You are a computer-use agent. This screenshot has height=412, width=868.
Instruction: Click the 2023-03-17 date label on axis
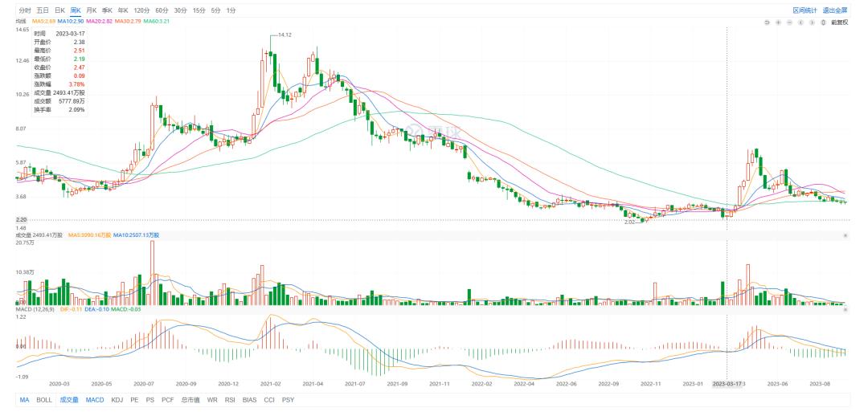[x=727, y=383]
